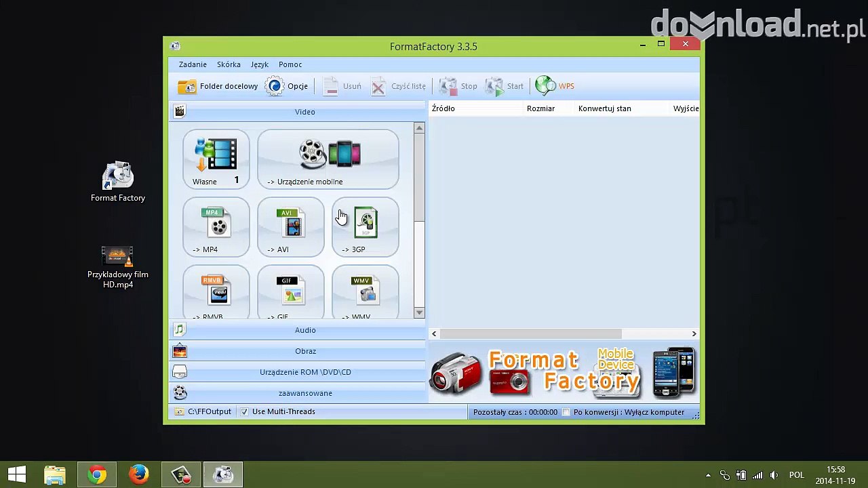Click the Stop toolbar button

click(458, 86)
